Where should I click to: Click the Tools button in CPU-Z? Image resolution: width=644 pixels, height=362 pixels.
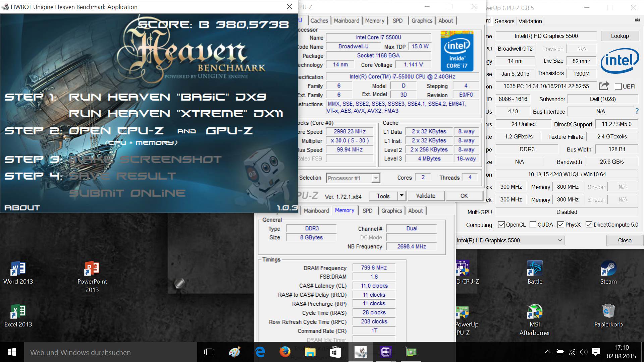[x=383, y=196]
